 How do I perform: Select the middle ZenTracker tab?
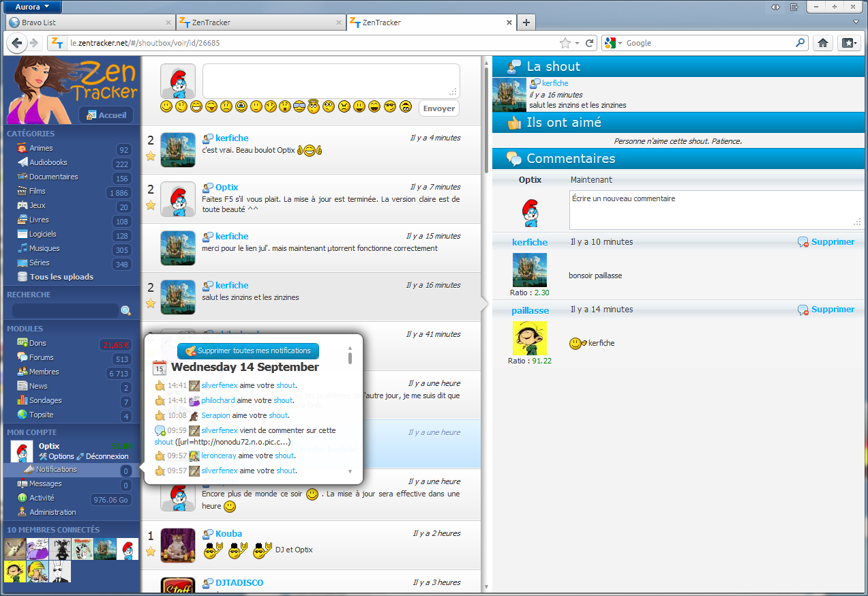(x=259, y=22)
